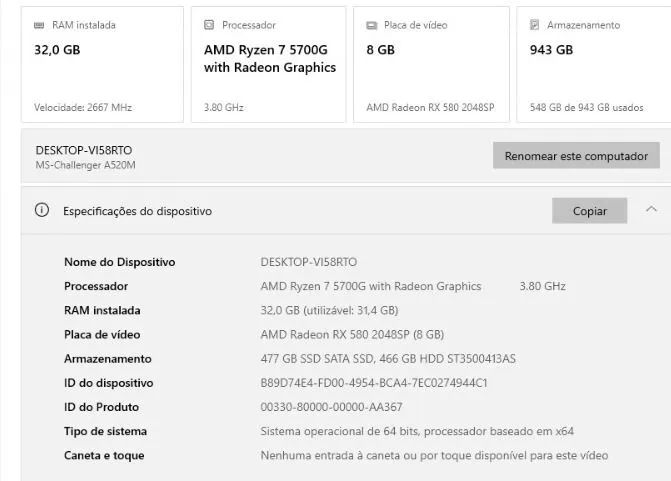The height and width of the screenshot is (481, 671).
Task: Open the Placa de vídeo 8 GB card
Action: pyautogui.click(x=431, y=64)
